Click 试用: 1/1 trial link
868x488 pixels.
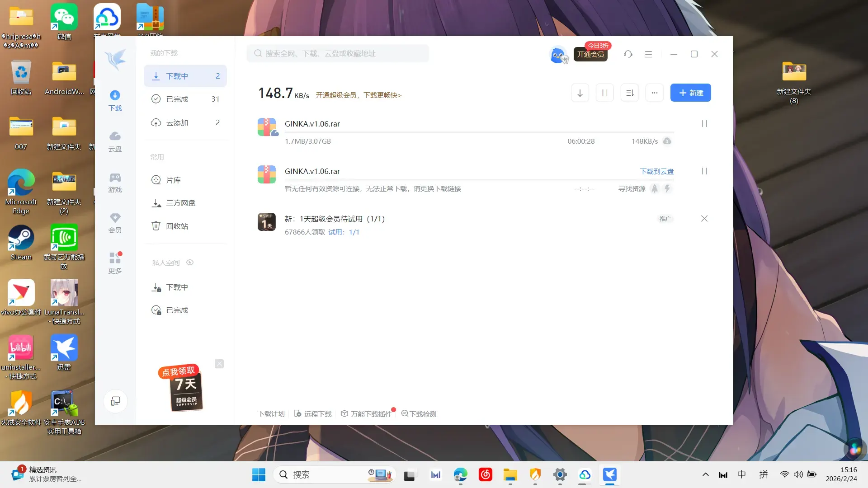click(x=344, y=232)
